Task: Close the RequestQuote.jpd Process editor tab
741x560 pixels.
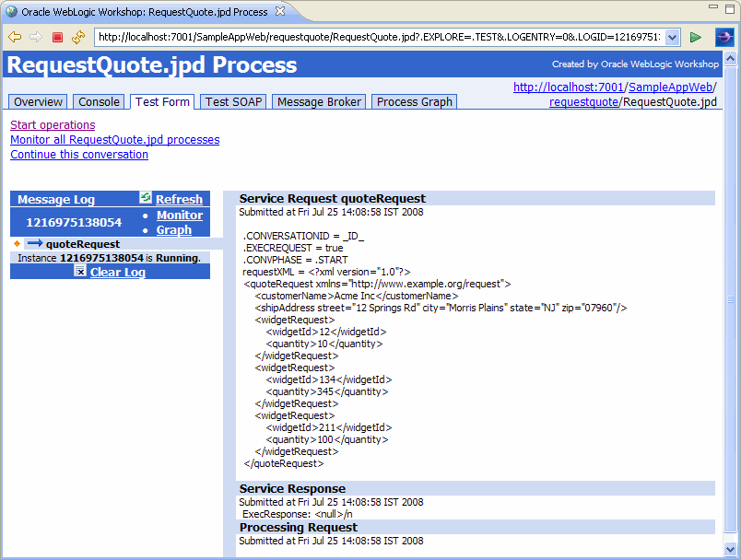Action: 280,11
